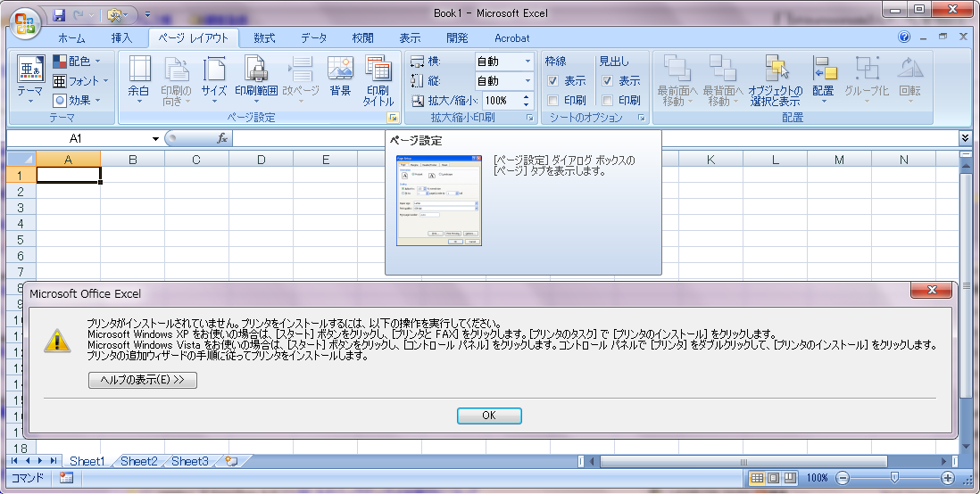Expand the formula bar

tap(966, 138)
